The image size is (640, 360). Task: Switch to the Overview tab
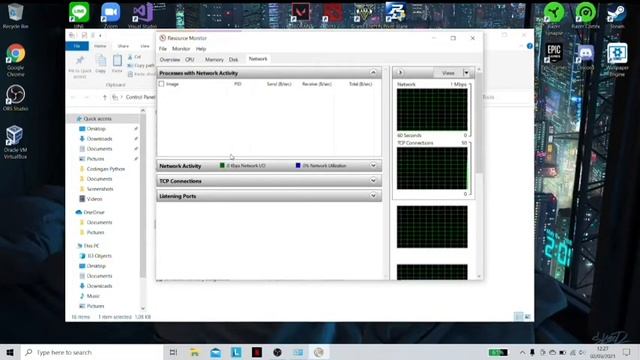click(170, 60)
